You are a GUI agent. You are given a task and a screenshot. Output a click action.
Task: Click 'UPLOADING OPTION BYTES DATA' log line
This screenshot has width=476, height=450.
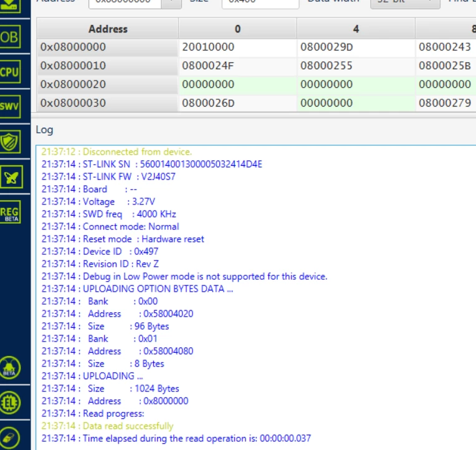point(137,289)
